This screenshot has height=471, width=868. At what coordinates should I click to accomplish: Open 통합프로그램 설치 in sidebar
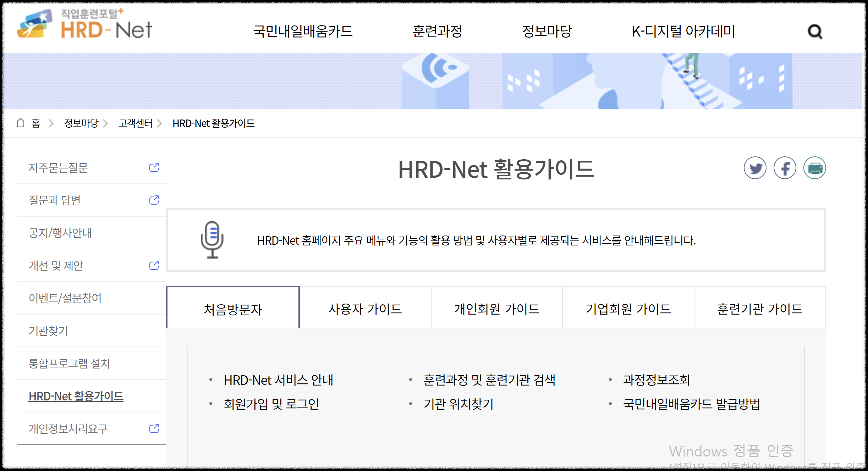[x=69, y=363]
